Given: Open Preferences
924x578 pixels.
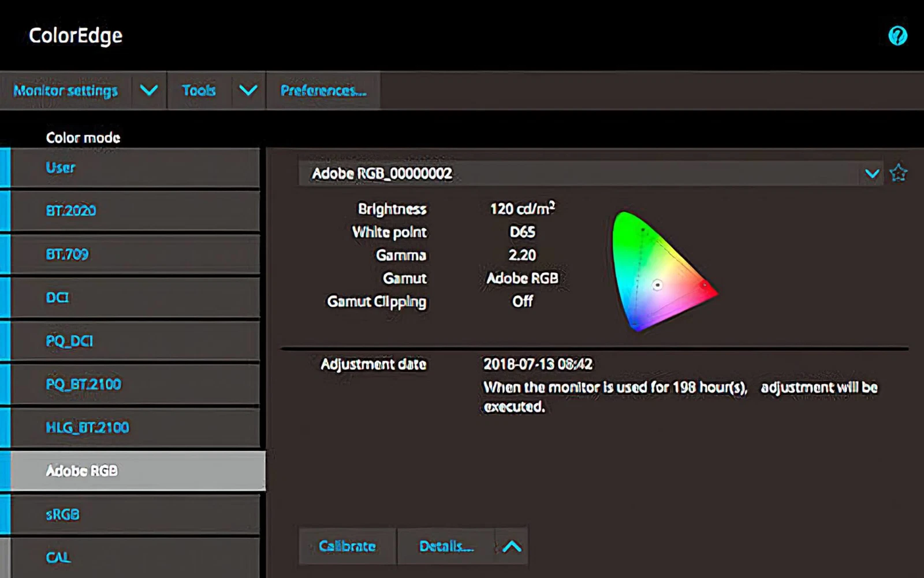Looking at the screenshot, I should 323,91.
